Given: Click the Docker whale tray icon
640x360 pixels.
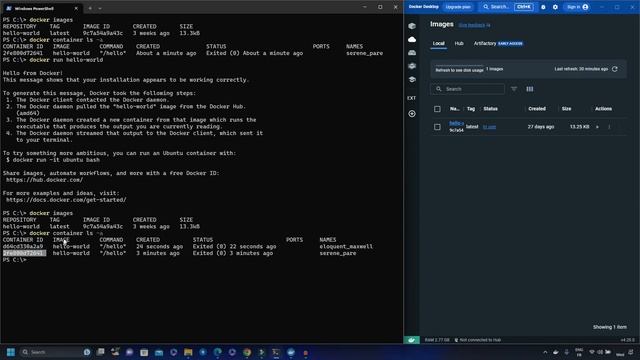Looking at the screenshot, I should [x=556, y=352].
